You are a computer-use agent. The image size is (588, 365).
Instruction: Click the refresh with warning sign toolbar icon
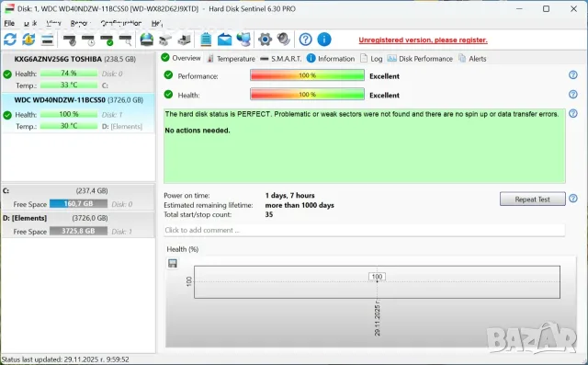click(28, 40)
